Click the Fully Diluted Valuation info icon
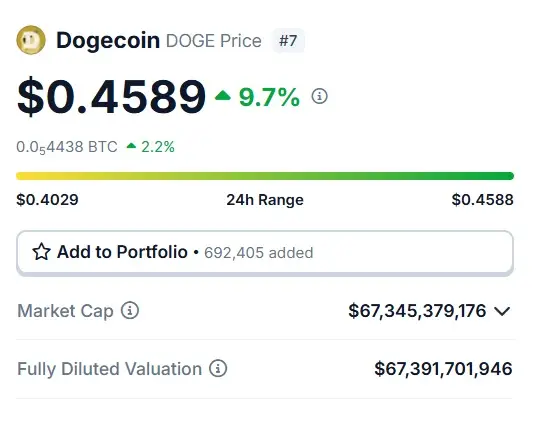 (x=218, y=368)
